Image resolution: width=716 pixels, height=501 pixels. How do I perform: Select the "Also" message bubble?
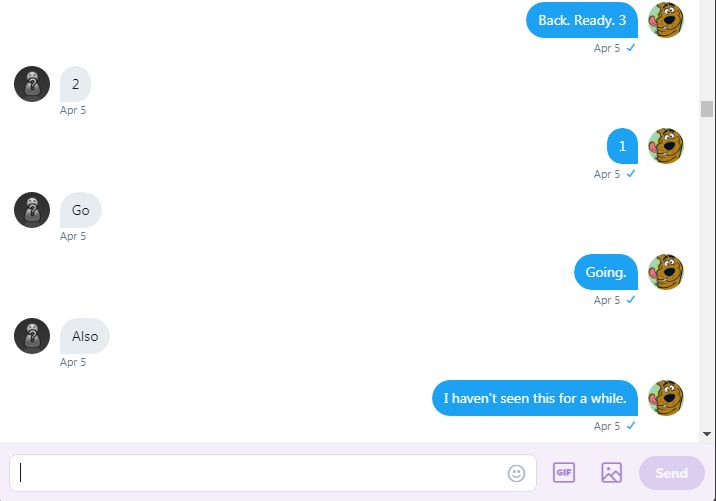click(x=85, y=336)
